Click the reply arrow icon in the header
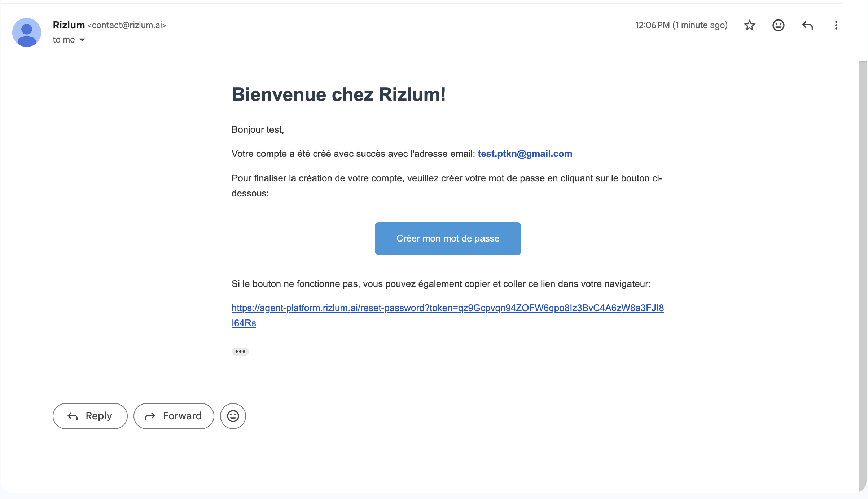The image size is (868, 499). tap(807, 25)
